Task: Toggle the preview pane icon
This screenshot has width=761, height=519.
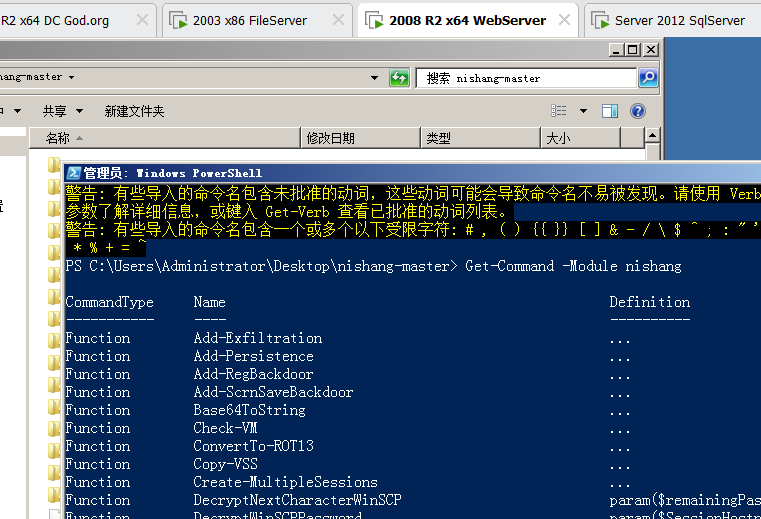Action: (x=612, y=112)
